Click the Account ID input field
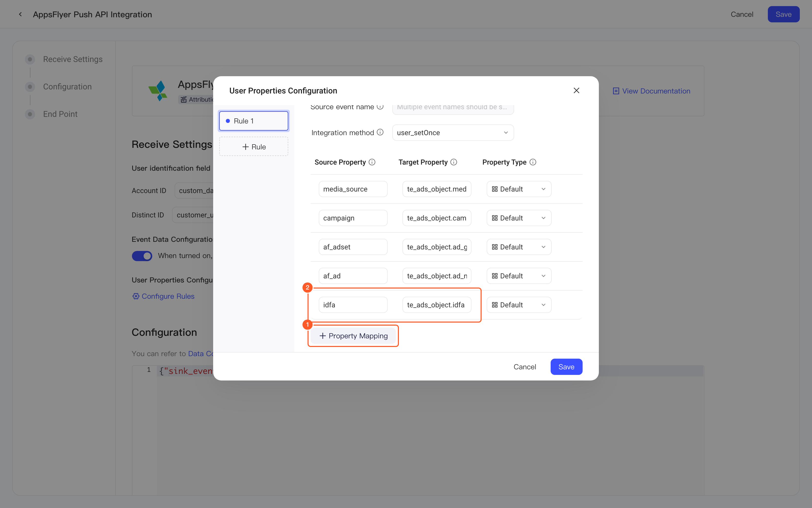Image resolution: width=812 pixels, height=508 pixels. click(194, 190)
